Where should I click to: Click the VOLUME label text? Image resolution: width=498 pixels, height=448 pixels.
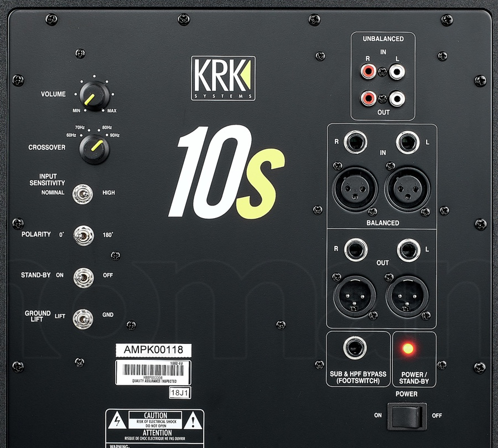tap(53, 94)
